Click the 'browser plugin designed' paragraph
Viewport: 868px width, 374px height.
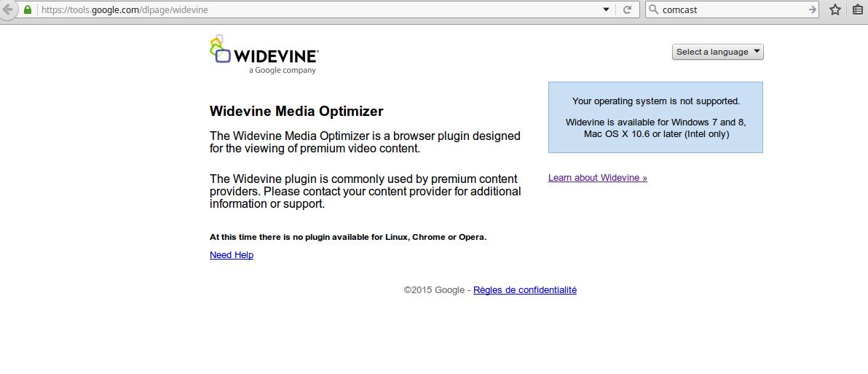(x=365, y=142)
